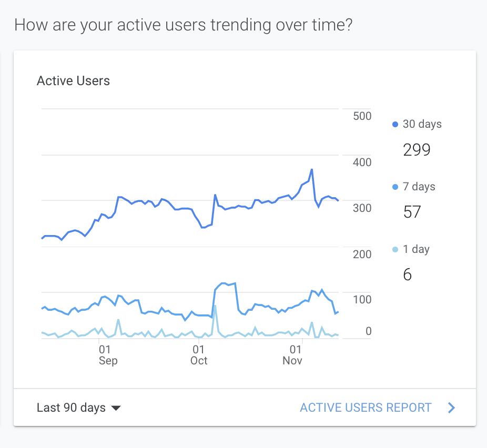Click the caret arrow next to Last 90 days
The height and width of the screenshot is (448, 487).
(116, 408)
